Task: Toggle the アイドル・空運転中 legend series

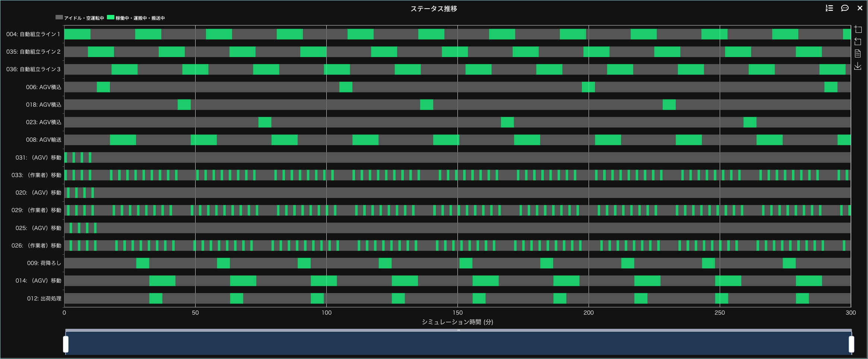Action: [x=80, y=18]
